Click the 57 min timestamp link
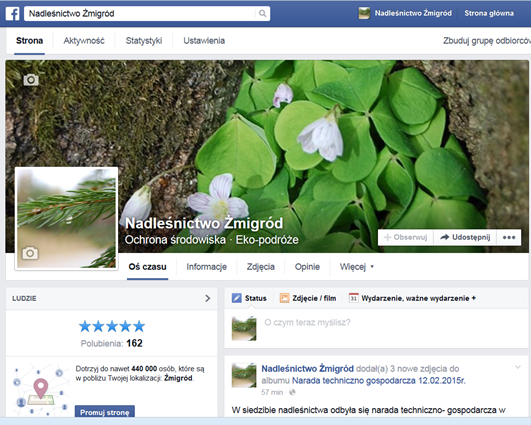Screen dimensions: 531x425 (x=272, y=392)
